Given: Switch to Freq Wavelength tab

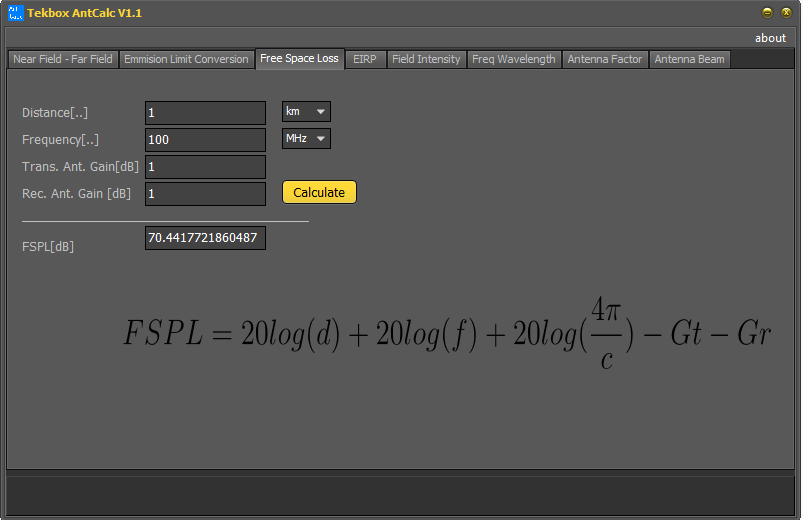Looking at the screenshot, I should pos(514,59).
